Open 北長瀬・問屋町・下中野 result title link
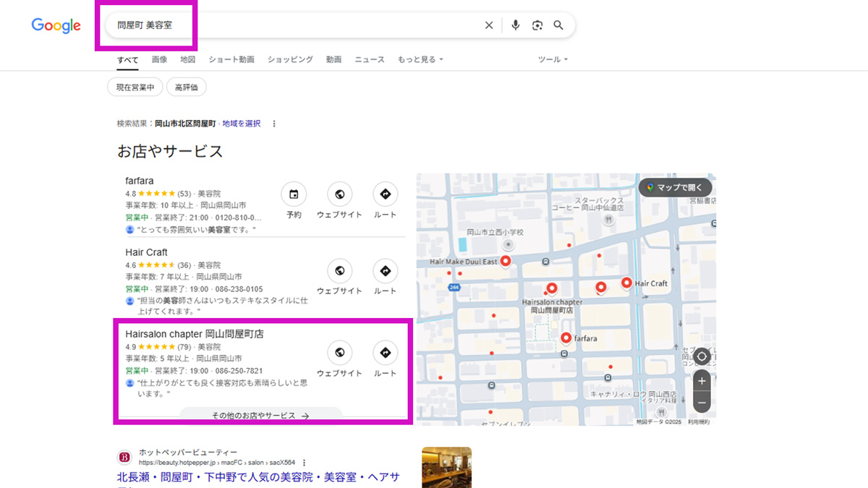 pyautogui.click(x=258, y=477)
